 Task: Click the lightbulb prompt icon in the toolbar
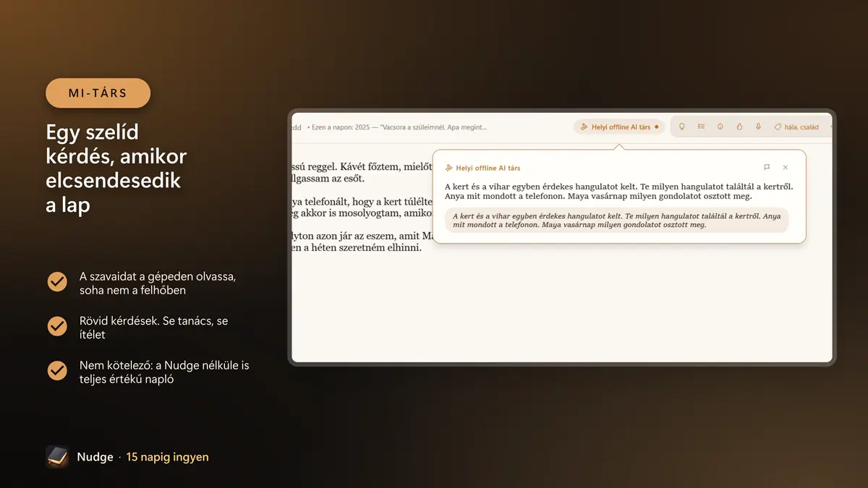(681, 127)
